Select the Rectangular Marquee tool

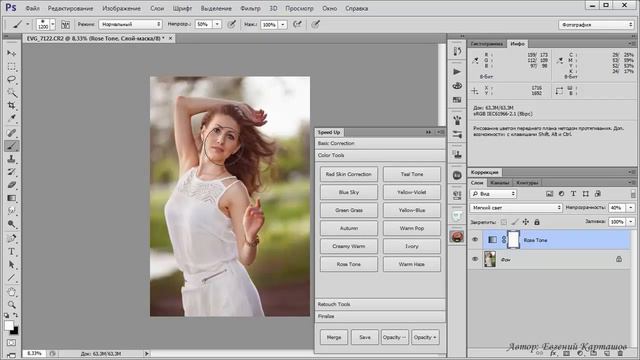point(11,67)
